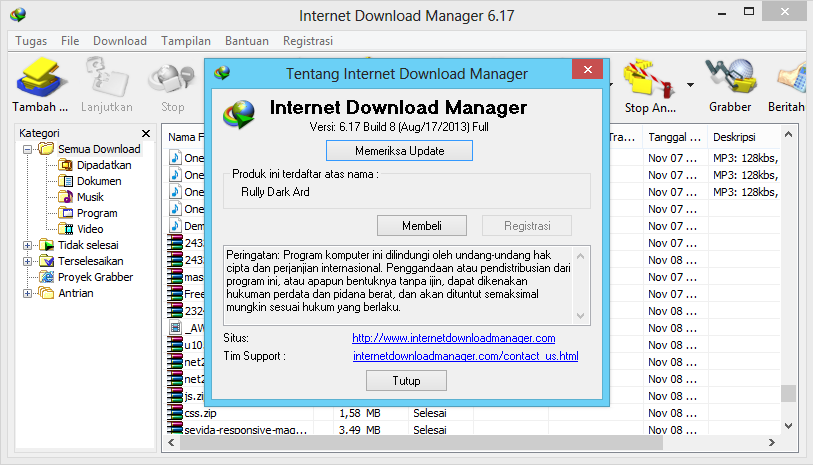Open the internetdownloadmanager.com website link

(x=454, y=338)
